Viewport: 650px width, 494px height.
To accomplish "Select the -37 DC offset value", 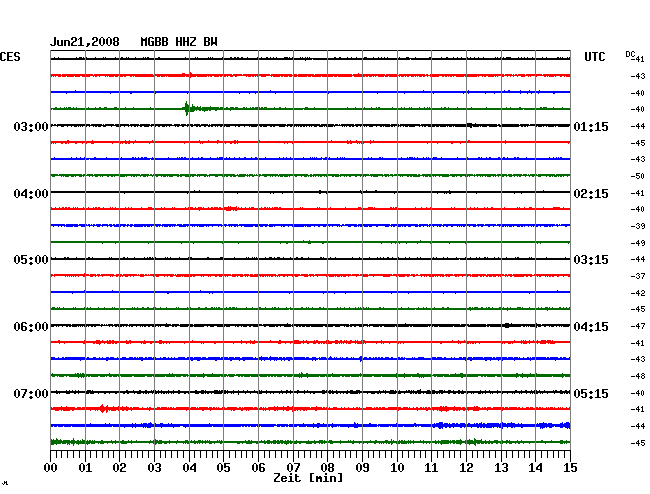I will coord(638,276).
